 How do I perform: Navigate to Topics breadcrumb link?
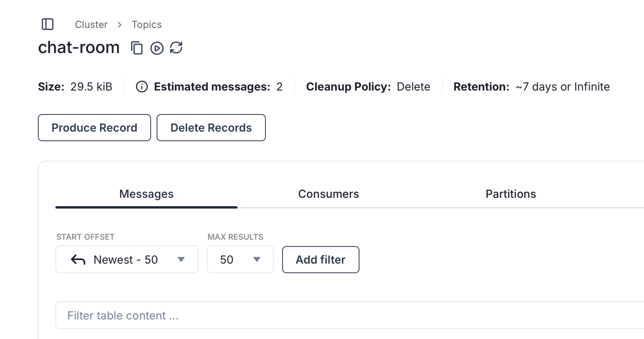147,25
